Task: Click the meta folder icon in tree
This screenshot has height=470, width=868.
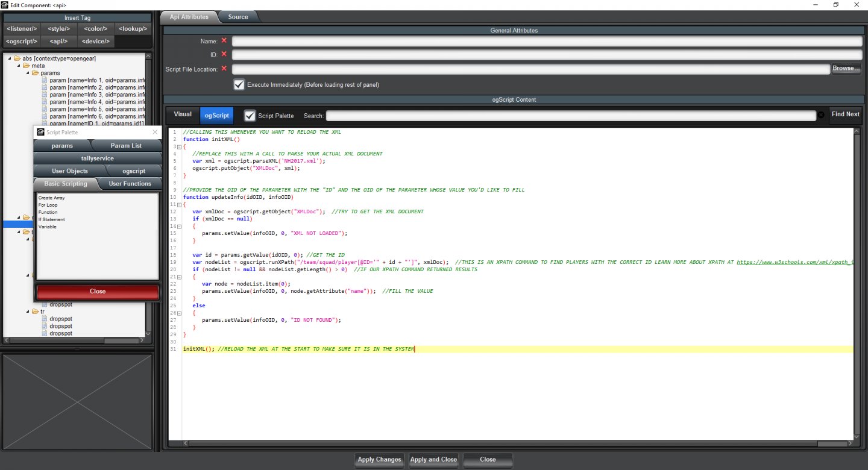Action: (26, 66)
